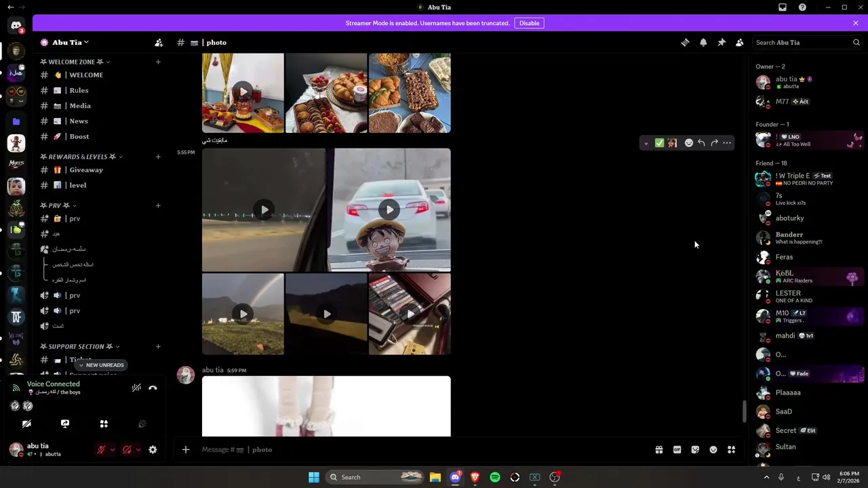Play the cassette tapes video thumbnail
Screen dimensions: 868x488
[x=410, y=314]
